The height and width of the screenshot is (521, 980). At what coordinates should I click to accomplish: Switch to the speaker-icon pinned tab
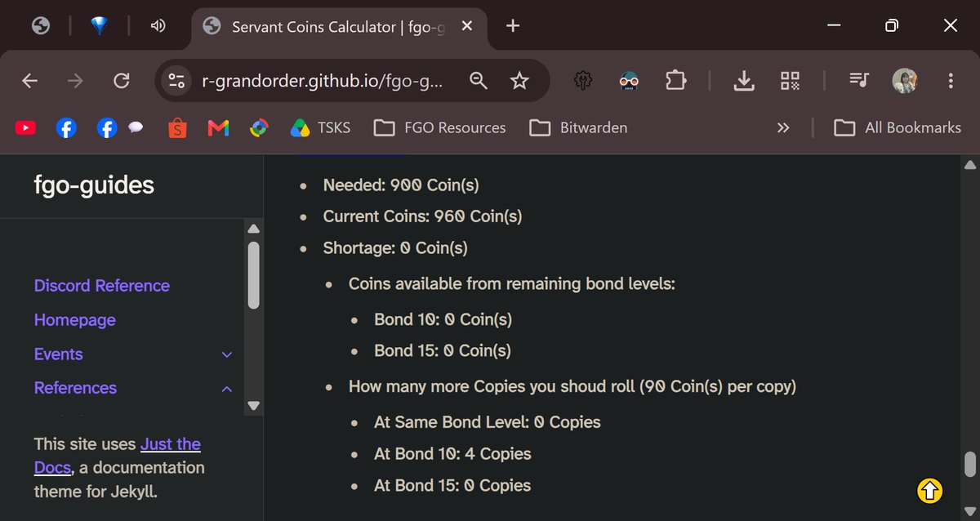tap(158, 26)
